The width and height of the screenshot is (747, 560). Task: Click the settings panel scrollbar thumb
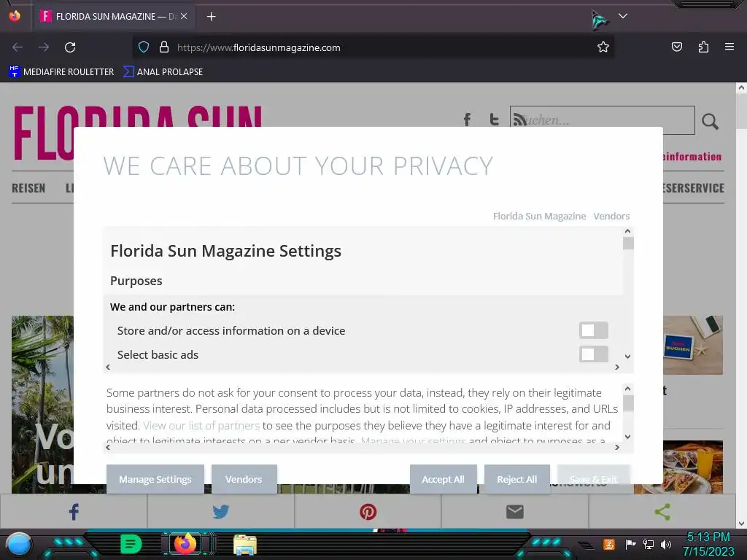(x=628, y=244)
